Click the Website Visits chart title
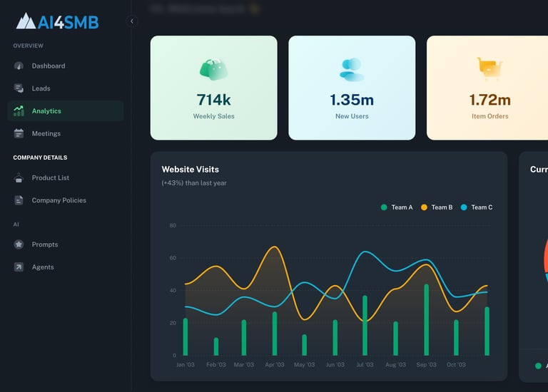This screenshot has height=392, width=548. (190, 170)
